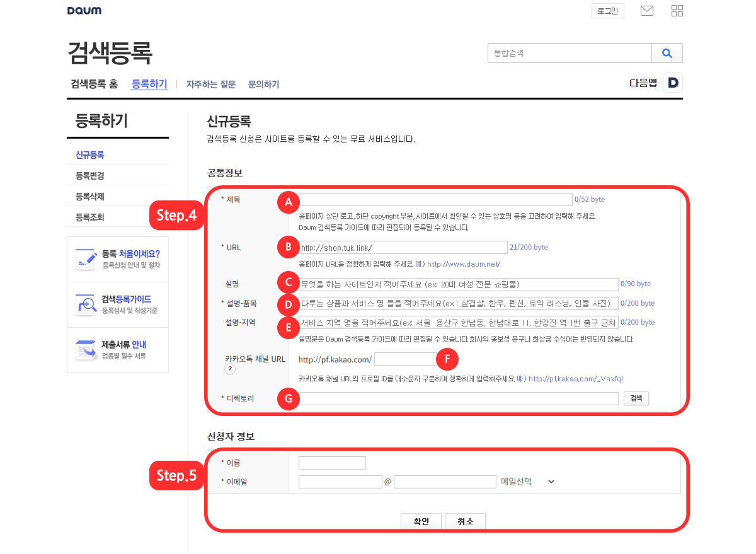Go to 검색등록 홈 tab
The height and width of the screenshot is (554, 756).
(x=94, y=84)
